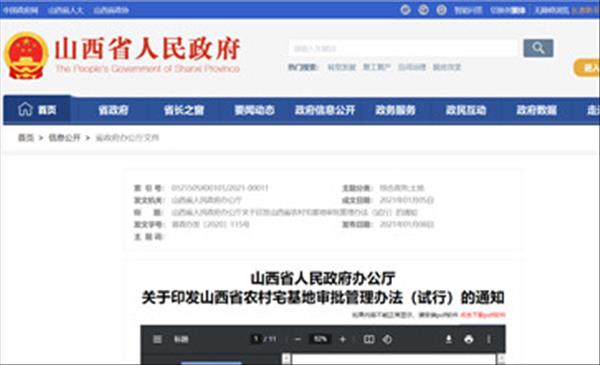Click the red download-PDF link
This screenshot has width=600, height=365.
(483, 315)
